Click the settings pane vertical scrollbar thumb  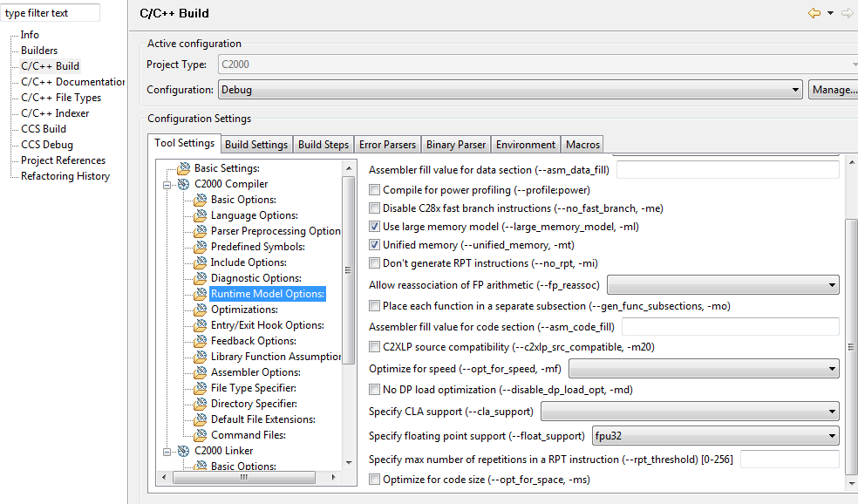point(851,347)
